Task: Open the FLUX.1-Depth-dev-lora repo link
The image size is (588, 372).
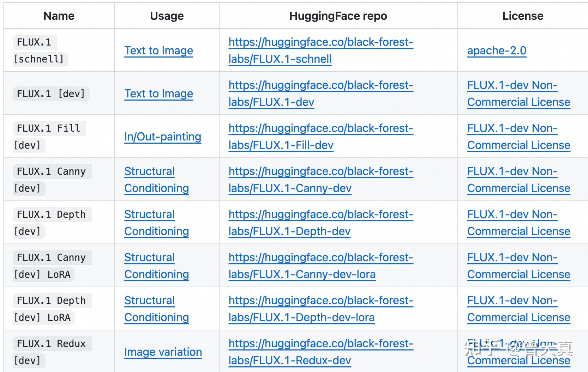Action: pyautogui.click(x=320, y=301)
